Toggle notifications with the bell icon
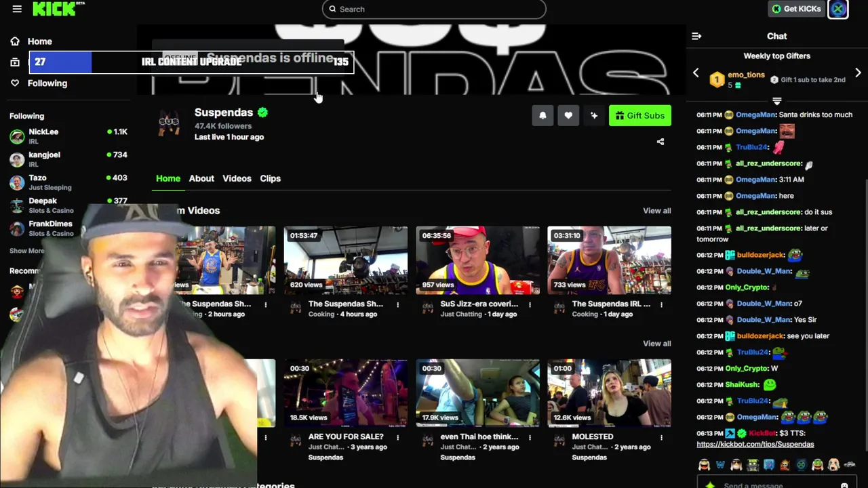Screen dimensions: 868x488 coord(542,116)
